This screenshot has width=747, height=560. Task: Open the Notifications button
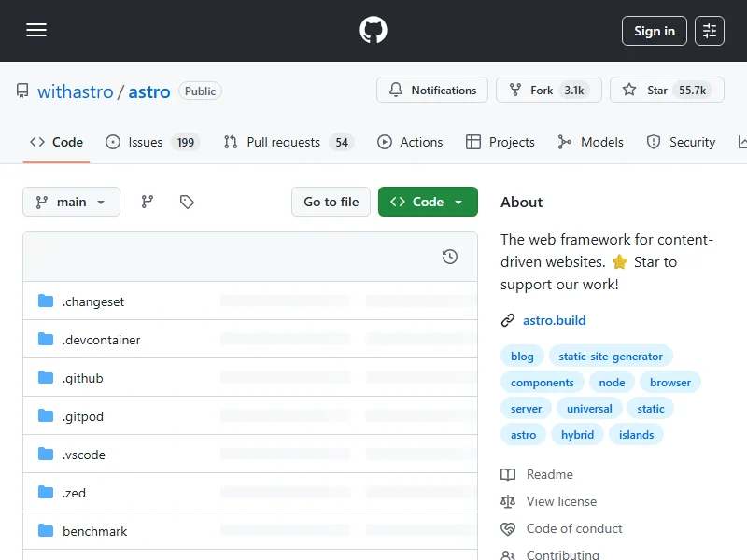coord(432,91)
